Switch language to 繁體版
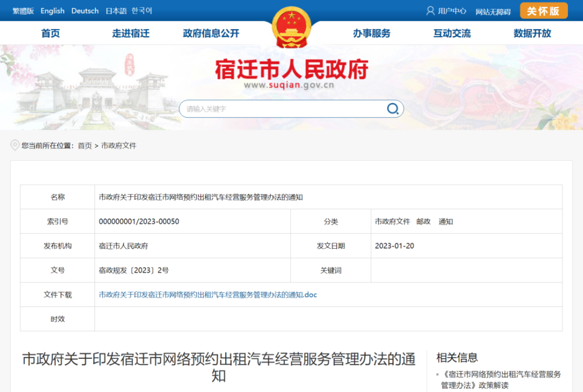Screen dimensions: 583x392 tap(23, 11)
